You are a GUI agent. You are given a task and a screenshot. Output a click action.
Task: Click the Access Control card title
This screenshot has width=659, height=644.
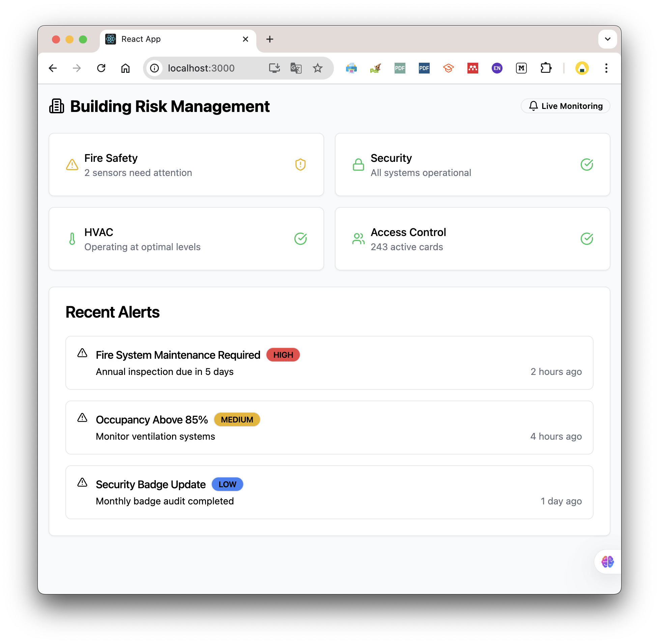(x=408, y=232)
